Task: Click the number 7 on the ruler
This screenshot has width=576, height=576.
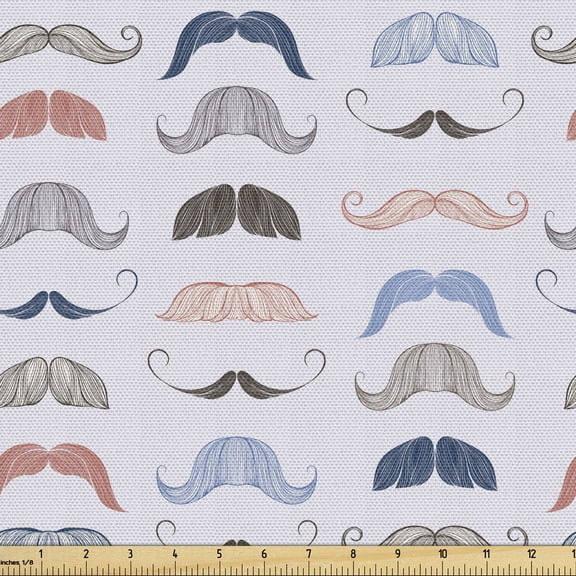Action: pos(309,554)
